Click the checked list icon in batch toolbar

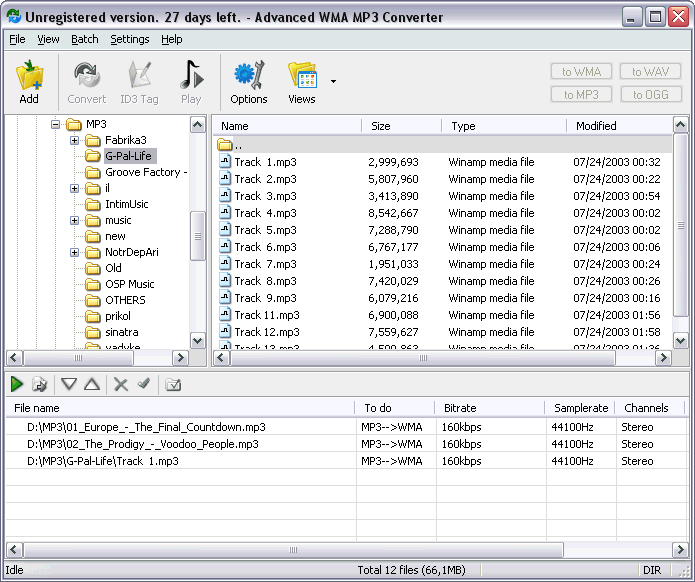click(173, 384)
